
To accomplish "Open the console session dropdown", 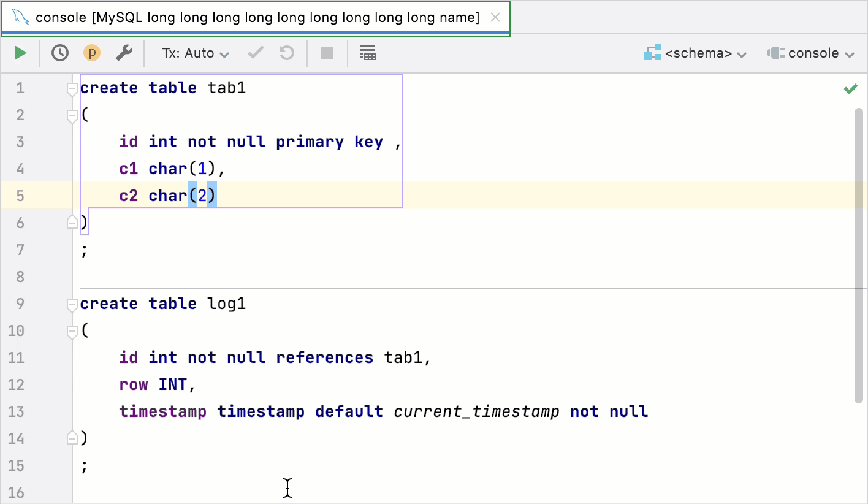I will click(x=810, y=53).
